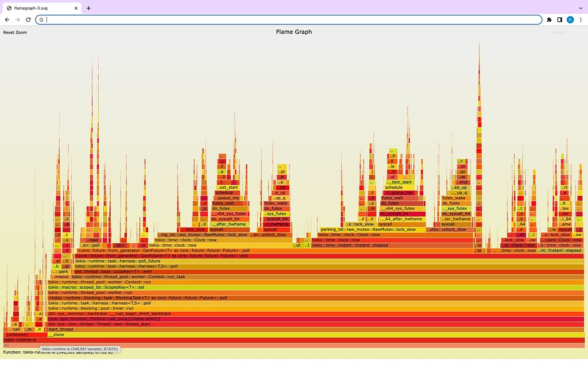Select a futex_wait frame
This screenshot has height=368, width=588.
tap(224, 203)
